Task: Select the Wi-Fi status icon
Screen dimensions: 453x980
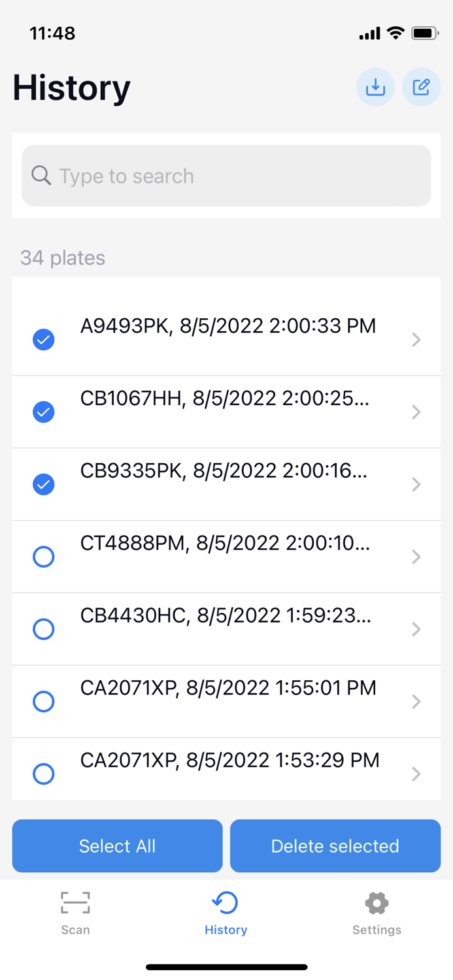Action: [397, 33]
